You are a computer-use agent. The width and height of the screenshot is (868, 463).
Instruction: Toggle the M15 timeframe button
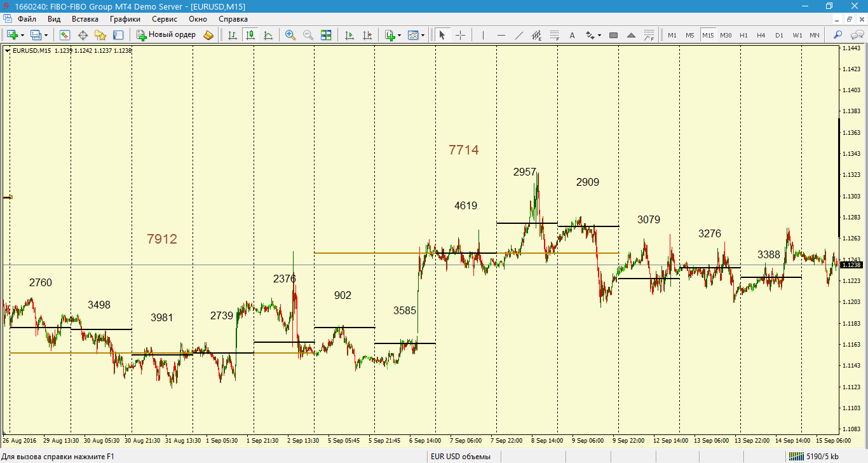[x=708, y=35]
